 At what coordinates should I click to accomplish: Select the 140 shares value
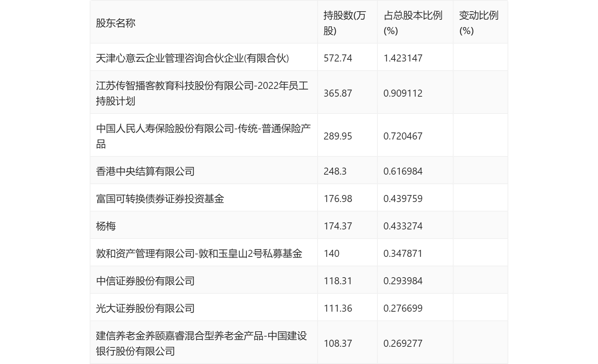331,253
